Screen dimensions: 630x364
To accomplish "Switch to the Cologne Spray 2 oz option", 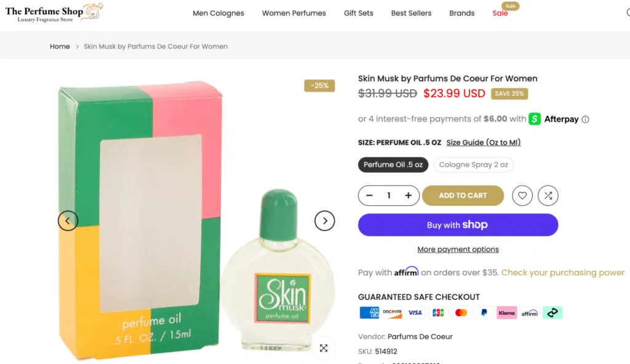I will (473, 164).
